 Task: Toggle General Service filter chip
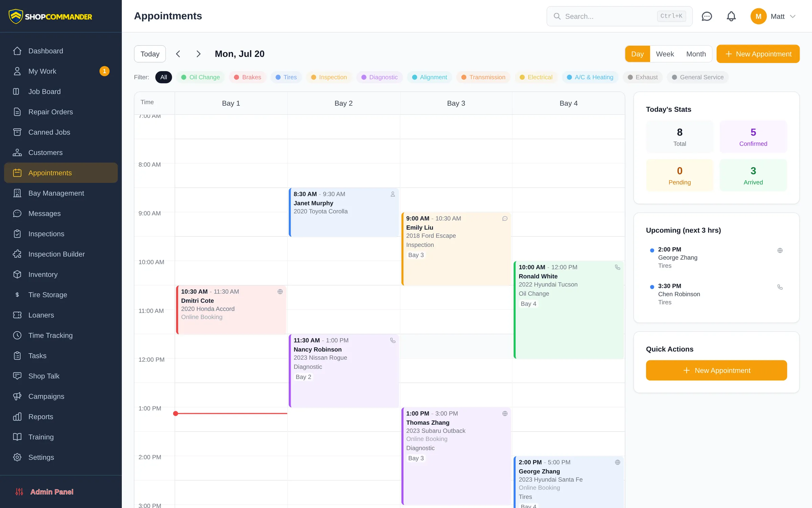(x=698, y=77)
